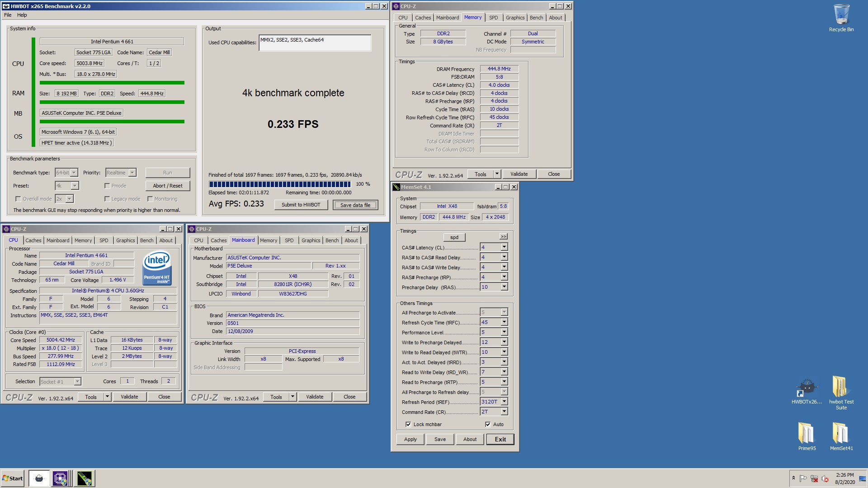Click the MemSet 4.1 title bar icon
The width and height of the screenshot is (868, 488).
pos(396,187)
